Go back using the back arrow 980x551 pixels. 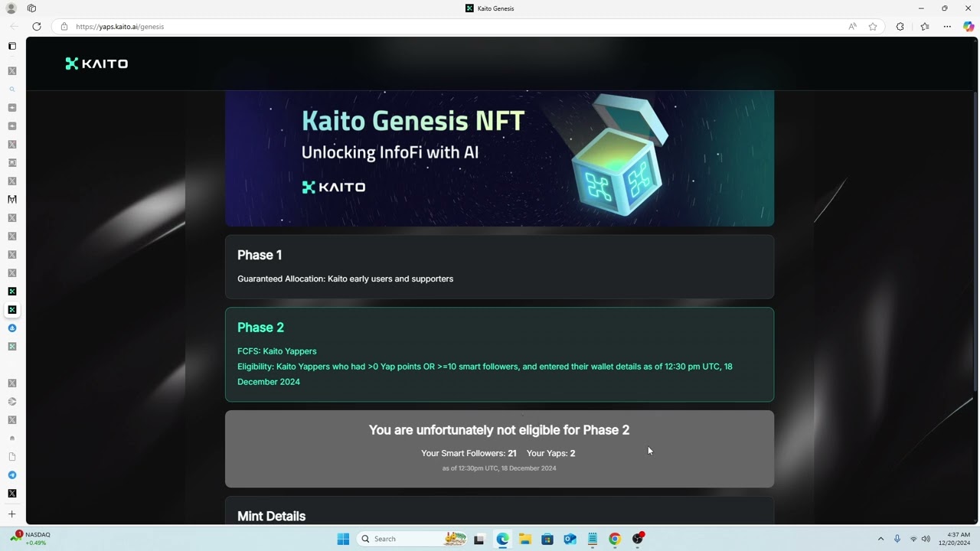14,26
